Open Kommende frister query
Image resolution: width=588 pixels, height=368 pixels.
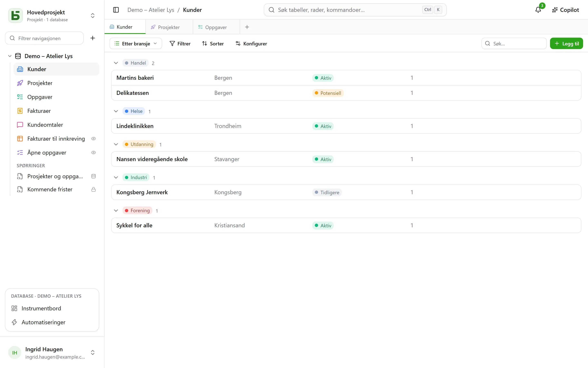[x=56, y=189]
